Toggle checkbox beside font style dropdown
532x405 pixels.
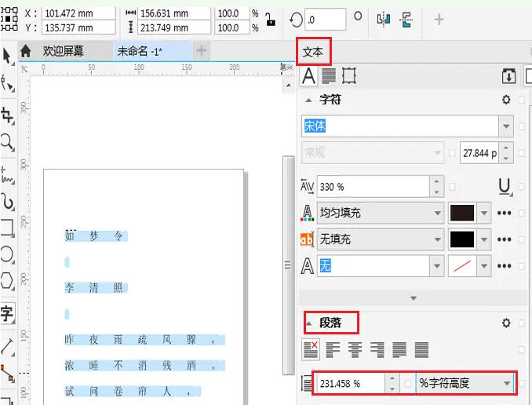[x=452, y=154]
